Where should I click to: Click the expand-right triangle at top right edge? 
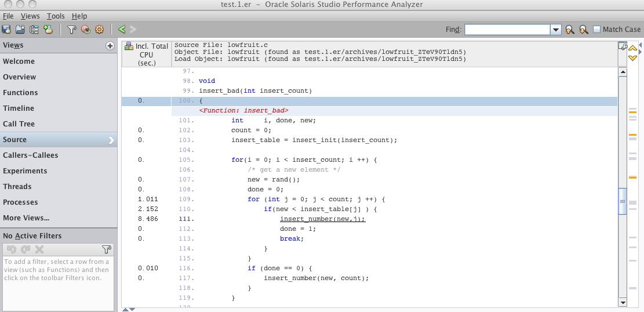point(640,51)
